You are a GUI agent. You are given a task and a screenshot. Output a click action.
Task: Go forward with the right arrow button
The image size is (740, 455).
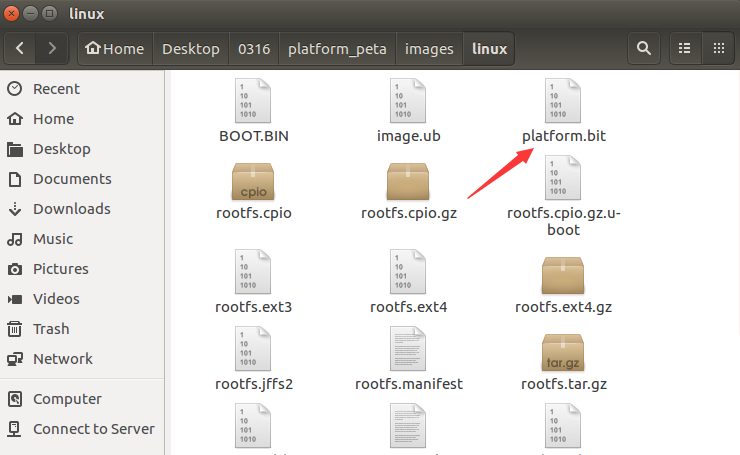click(52, 48)
